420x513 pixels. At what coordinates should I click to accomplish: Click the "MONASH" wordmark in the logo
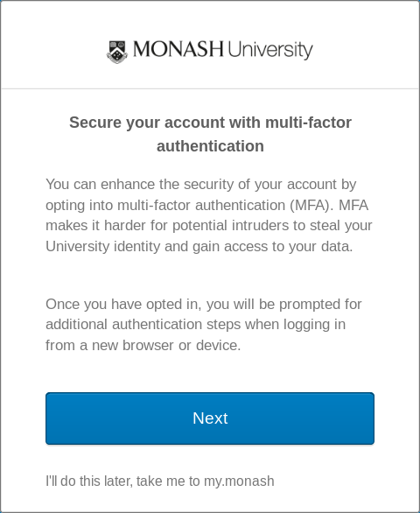(x=178, y=49)
